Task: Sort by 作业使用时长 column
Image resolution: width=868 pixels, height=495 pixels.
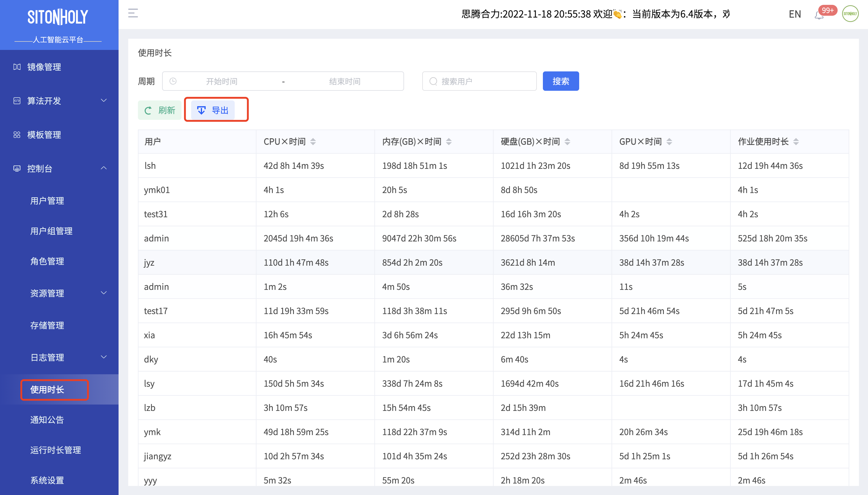Action: [x=796, y=141]
